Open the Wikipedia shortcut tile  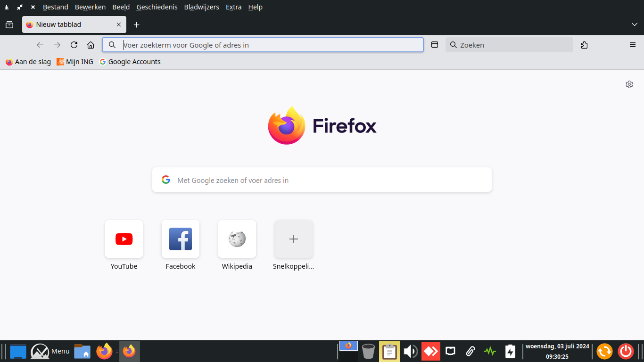pos(237,239)
